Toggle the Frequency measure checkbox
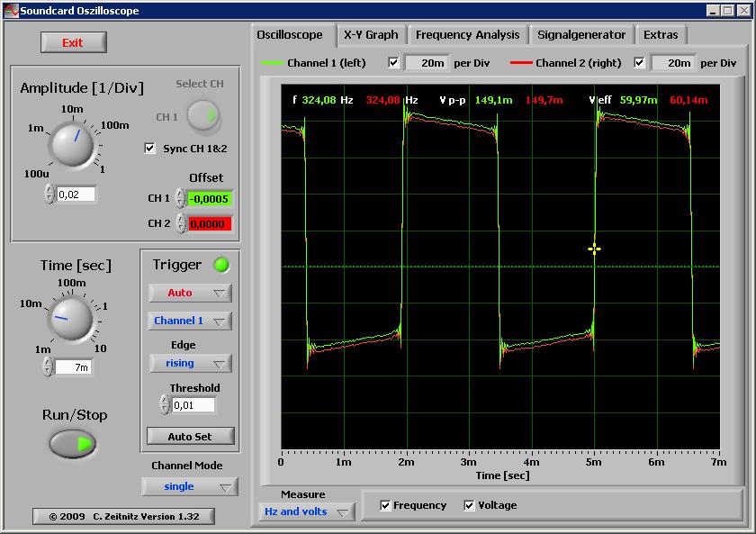Image resolution: width=756 pixels, height=534 pixels. click(x=385, y=505)
